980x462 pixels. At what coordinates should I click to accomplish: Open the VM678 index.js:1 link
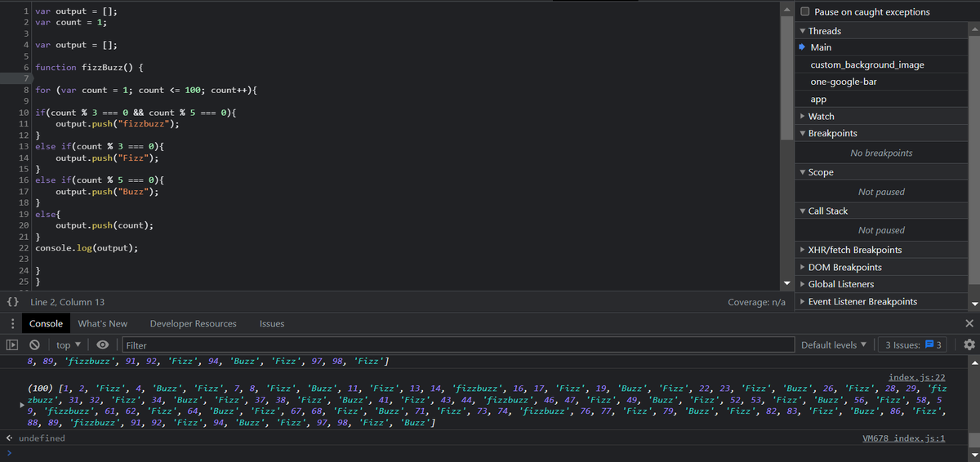[x=903, y=438]
